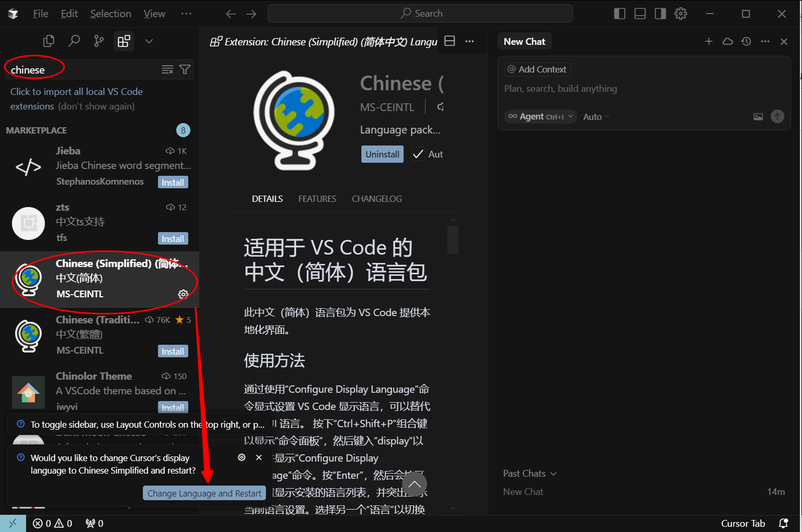This screenshot has width=802, height=532.
Task: Open the Auto model selector dropdown
Action: pyautogui.click(x=595, y=116)
